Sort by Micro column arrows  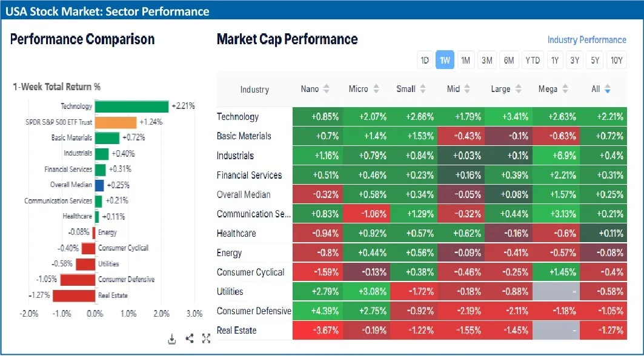click(376, 89)
